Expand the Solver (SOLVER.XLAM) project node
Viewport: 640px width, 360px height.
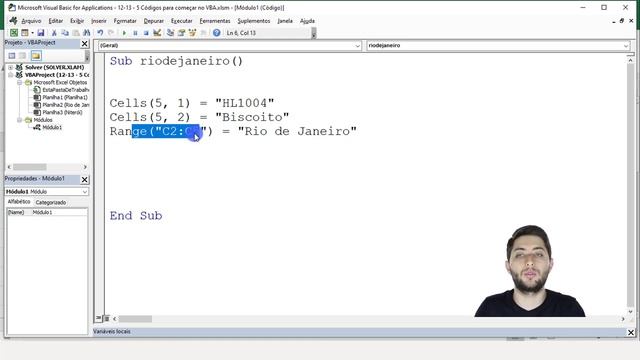(11, 67)
